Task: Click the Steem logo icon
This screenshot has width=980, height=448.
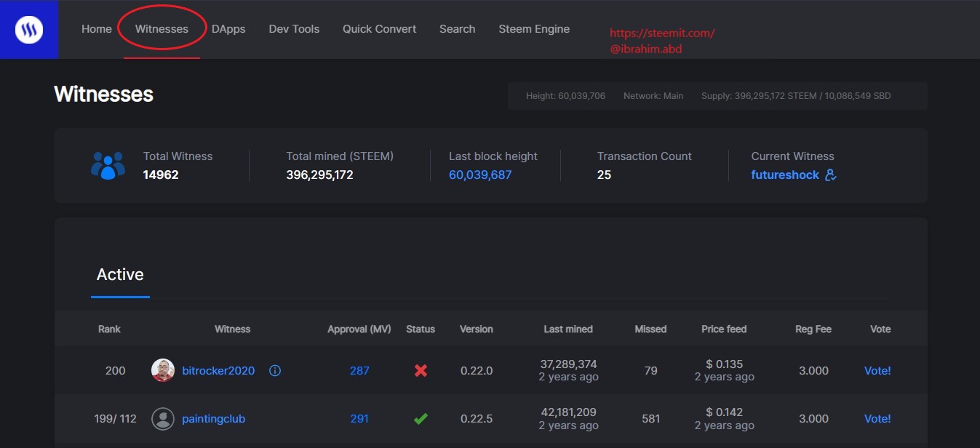Action: point(29,30)
